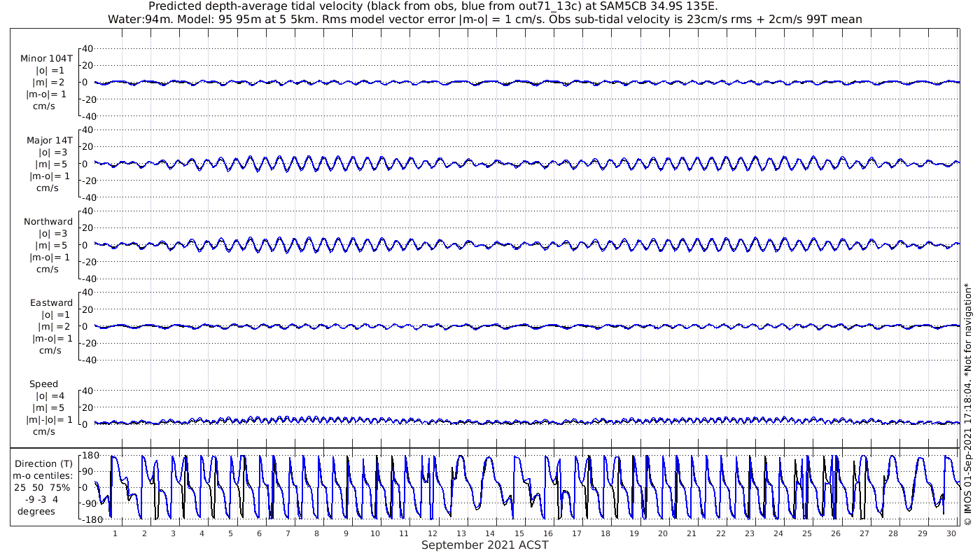Click the m-o centiles values -9 -3 4
The image size is (980, 560).
coord(44,499)
